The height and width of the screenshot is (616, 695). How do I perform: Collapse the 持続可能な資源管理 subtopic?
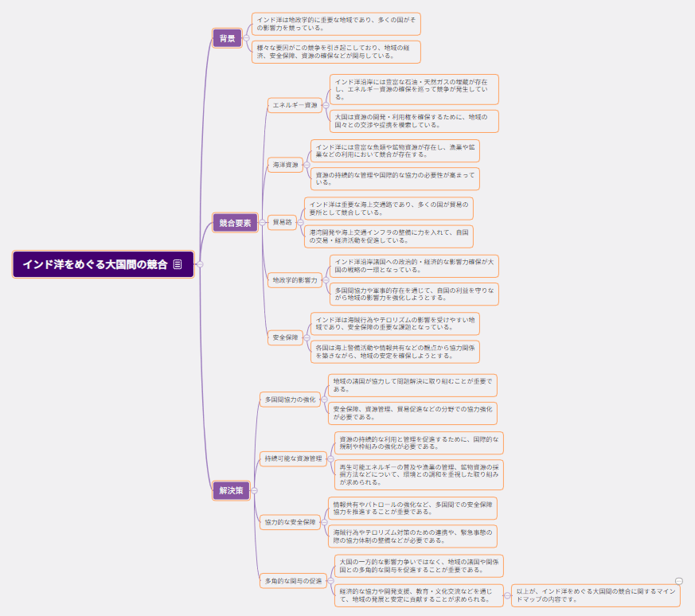click(330, 459)
